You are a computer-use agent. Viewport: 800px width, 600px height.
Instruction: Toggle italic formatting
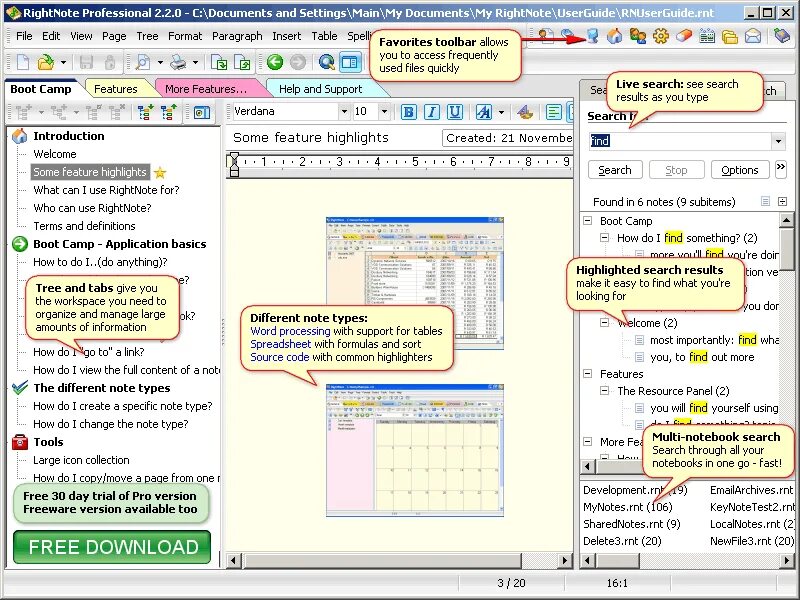click(x=432, y=112)
